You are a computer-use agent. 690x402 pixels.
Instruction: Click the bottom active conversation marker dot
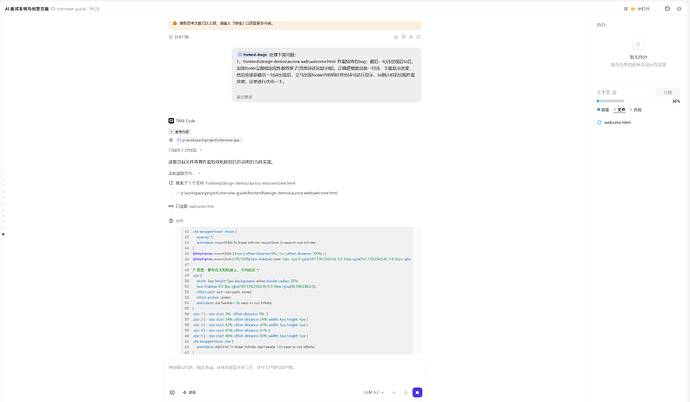[3, 234]
